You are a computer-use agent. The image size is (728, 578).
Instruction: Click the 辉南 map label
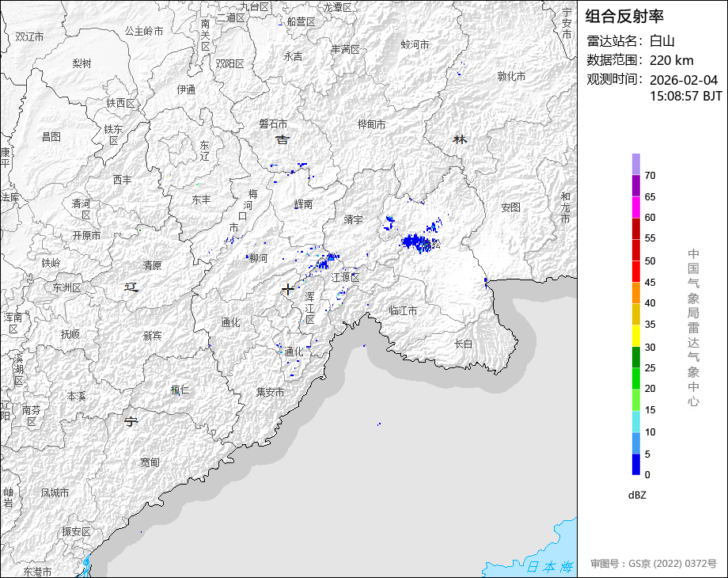tap(303, 204)
